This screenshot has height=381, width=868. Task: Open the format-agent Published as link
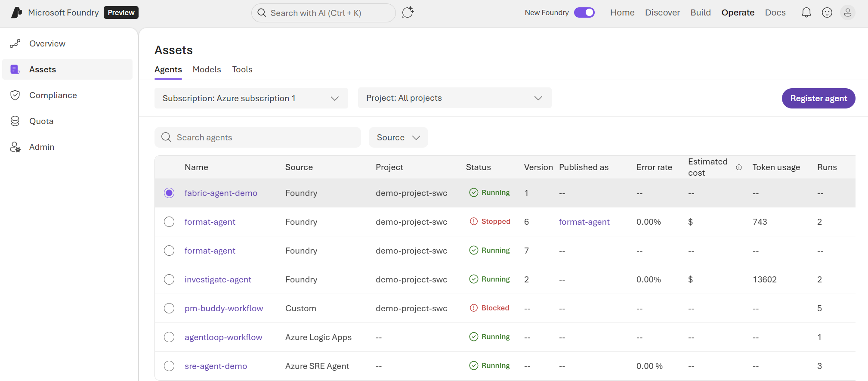pos(584,222)
